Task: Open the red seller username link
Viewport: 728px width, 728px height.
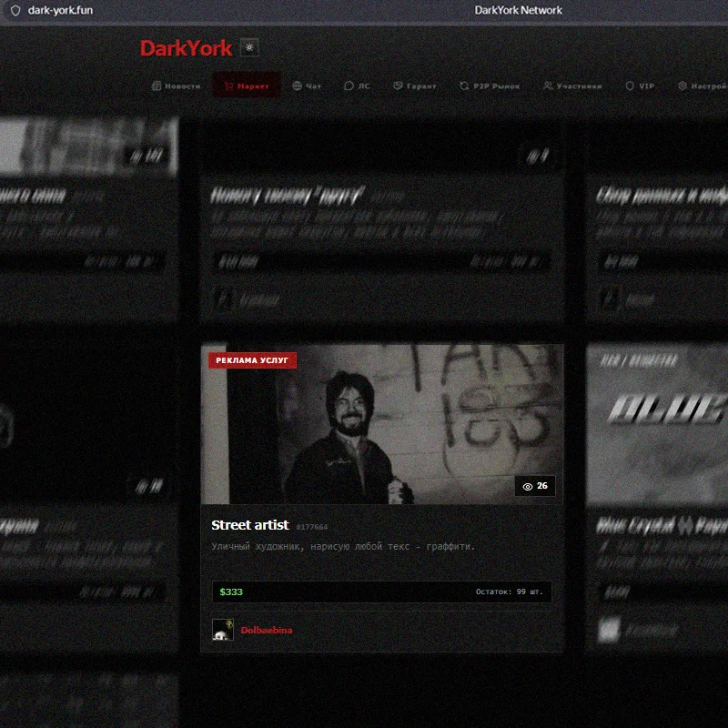Action: pyautogui.click(x=266, y=630)
